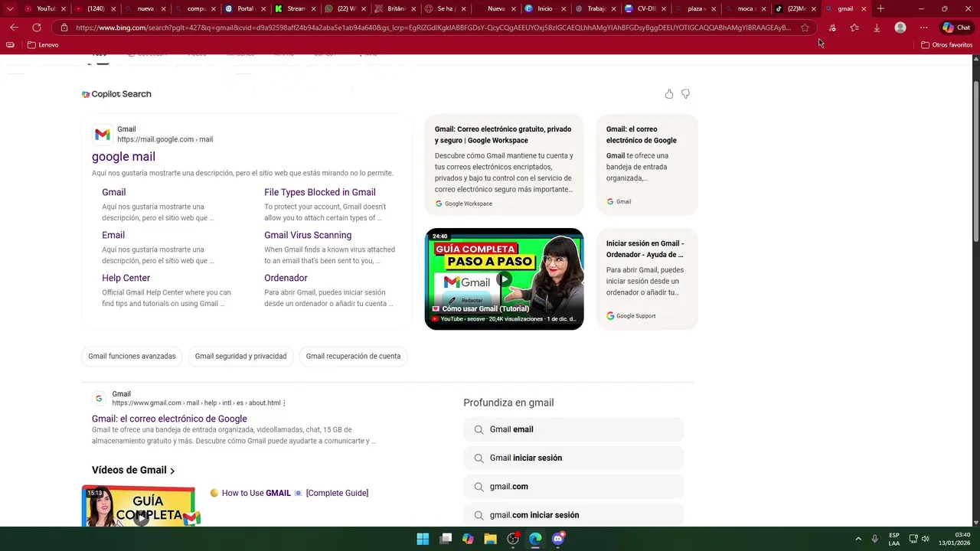The image size is (980, 551).
Task: Open the File Types Blocked in Gmail link
Action: coord(320,192)
